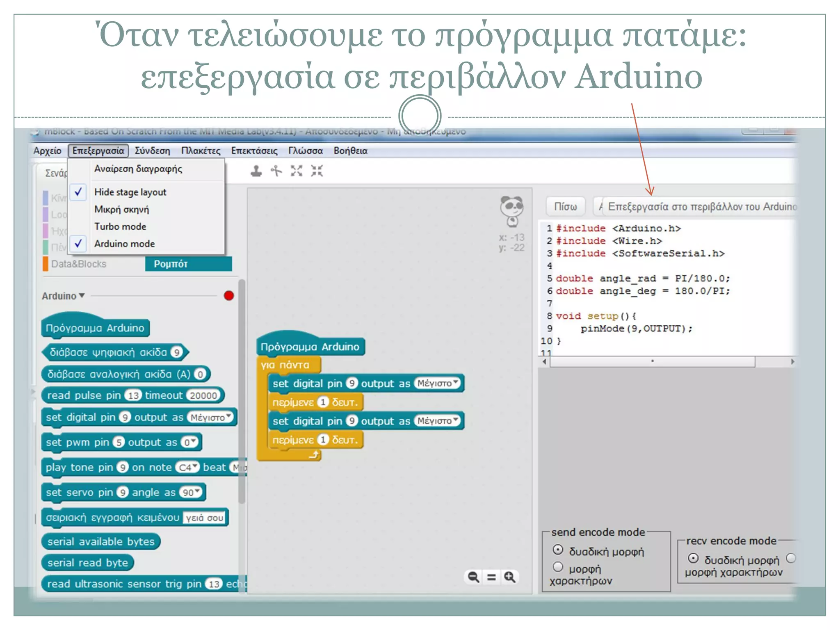Select the scissors cut tool icon

click(x=276, y=171)
